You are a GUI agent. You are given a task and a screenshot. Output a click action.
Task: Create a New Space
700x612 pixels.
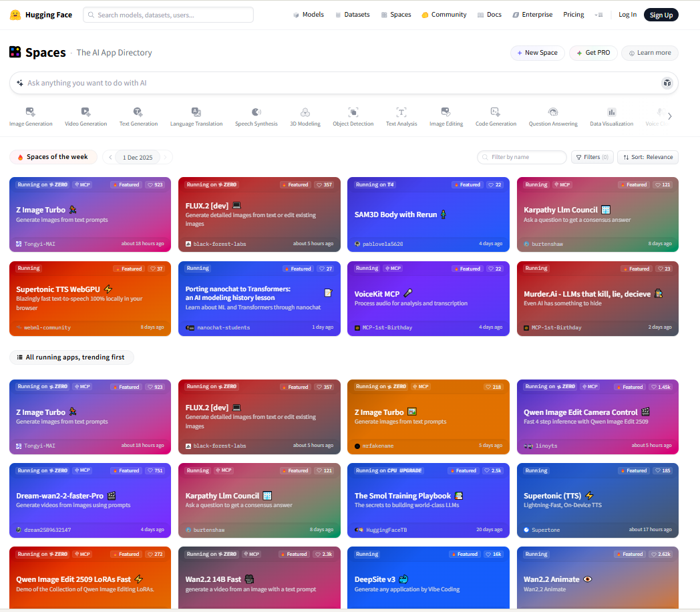(538, 53)
